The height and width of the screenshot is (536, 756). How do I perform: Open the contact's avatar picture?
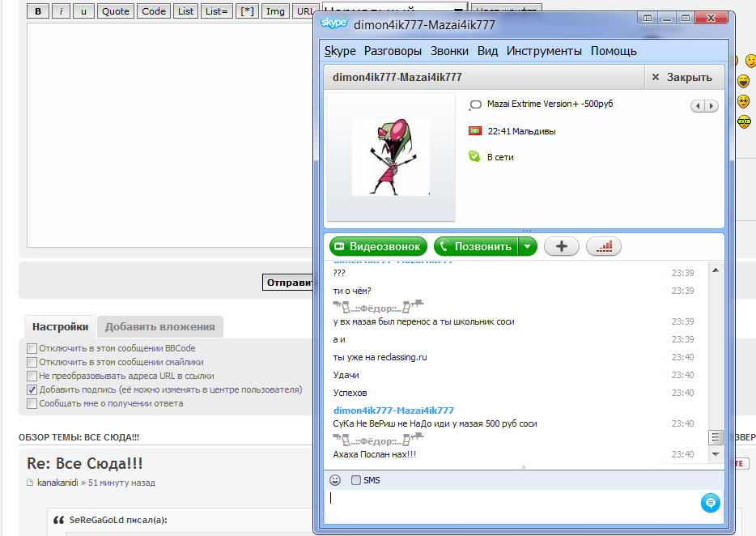click(391, 157)
